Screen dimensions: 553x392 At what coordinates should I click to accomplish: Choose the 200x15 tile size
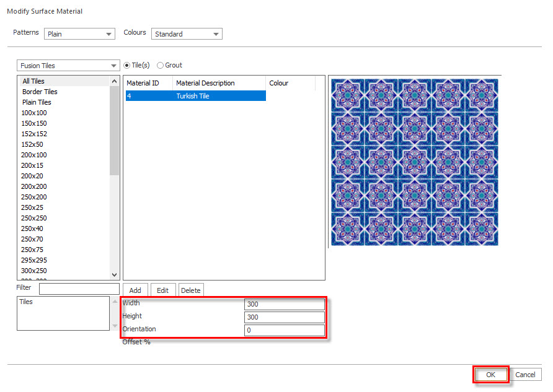tap(32, 165)
